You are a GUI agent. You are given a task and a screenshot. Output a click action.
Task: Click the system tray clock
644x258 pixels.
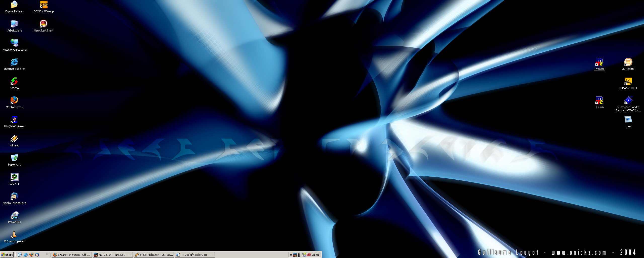pos(315,255)
